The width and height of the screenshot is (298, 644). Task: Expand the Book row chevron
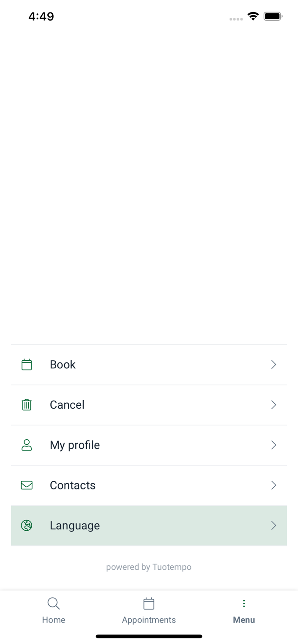click(273, 365)
